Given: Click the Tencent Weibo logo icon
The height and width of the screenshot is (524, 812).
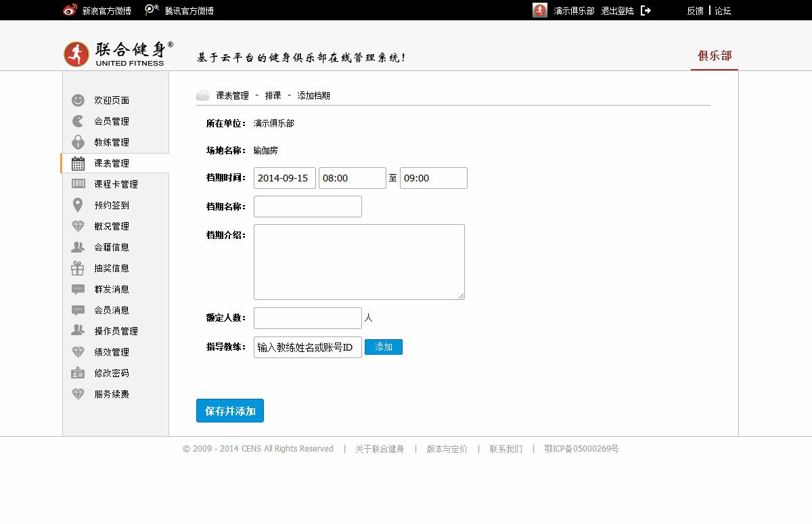Looking at the screenshot, I should pyautogui.click(x=152, y=10).
